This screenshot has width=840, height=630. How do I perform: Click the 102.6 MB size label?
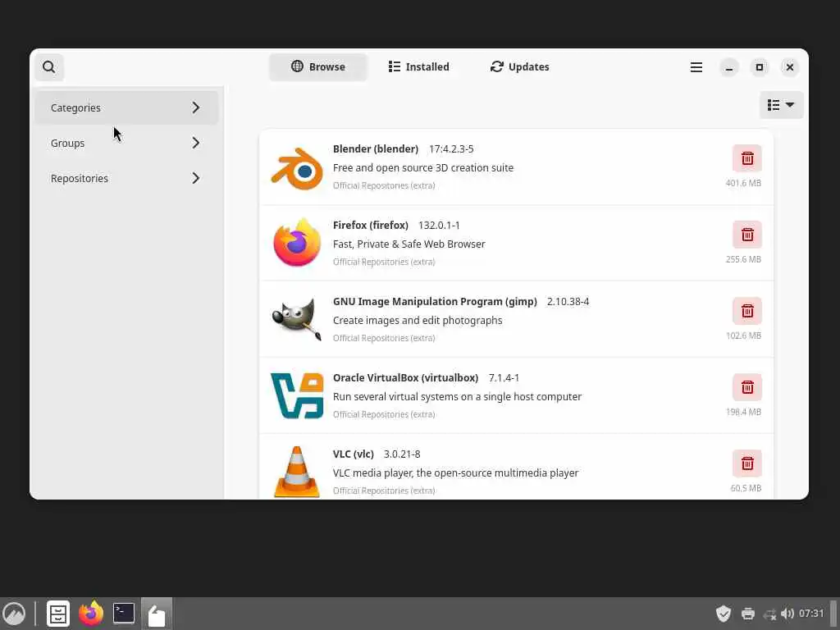743,336
